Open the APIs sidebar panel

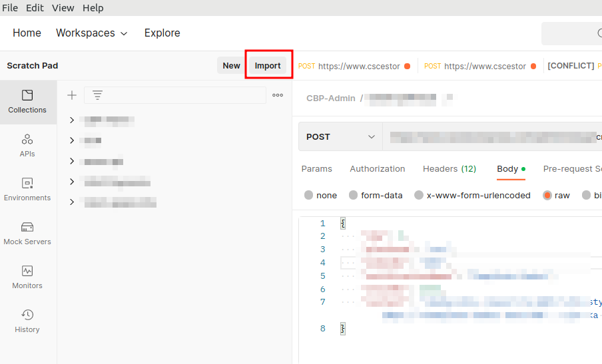(27, 146)
